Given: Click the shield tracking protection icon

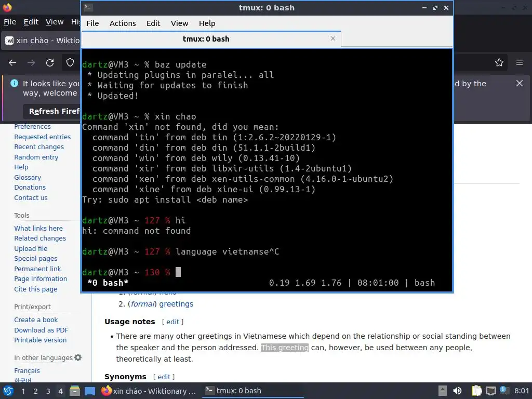Looking at the screenshot, I should [x=70, y=62].
